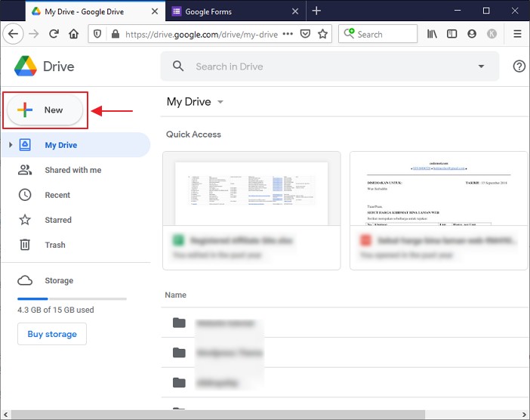
Task: Open the browser home page icon
Action: click(74, 34)
